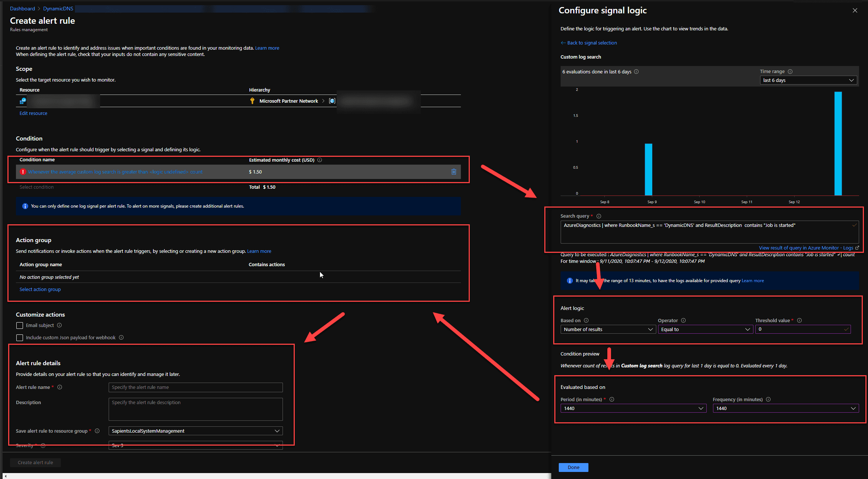Open info icon beside evaluations done text
868x479 pixels.
pyautogui.click(x=636, y=72)
